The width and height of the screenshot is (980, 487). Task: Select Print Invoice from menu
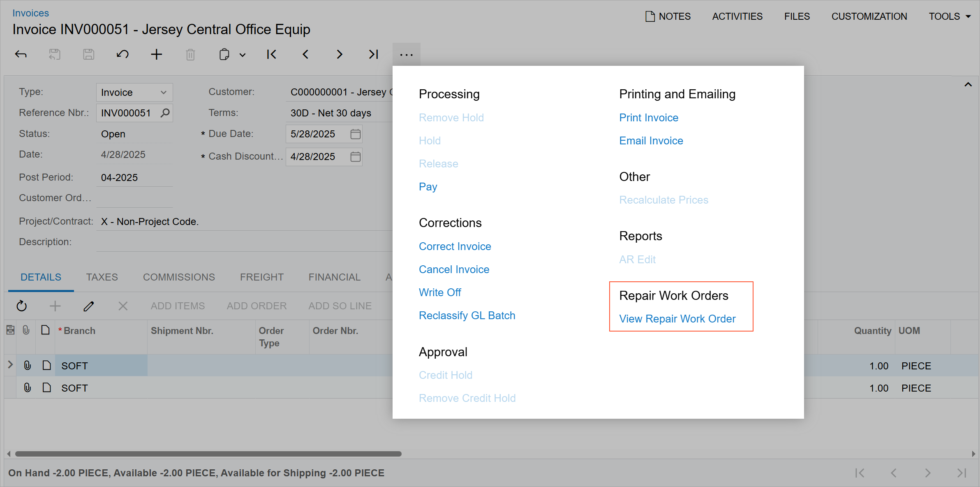tap(648, 118)
